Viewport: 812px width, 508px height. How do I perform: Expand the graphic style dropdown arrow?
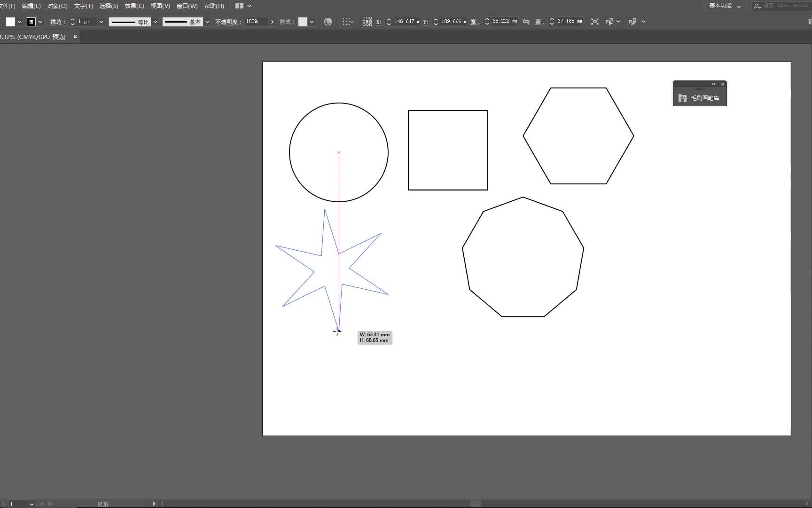[x=312, y=22]
